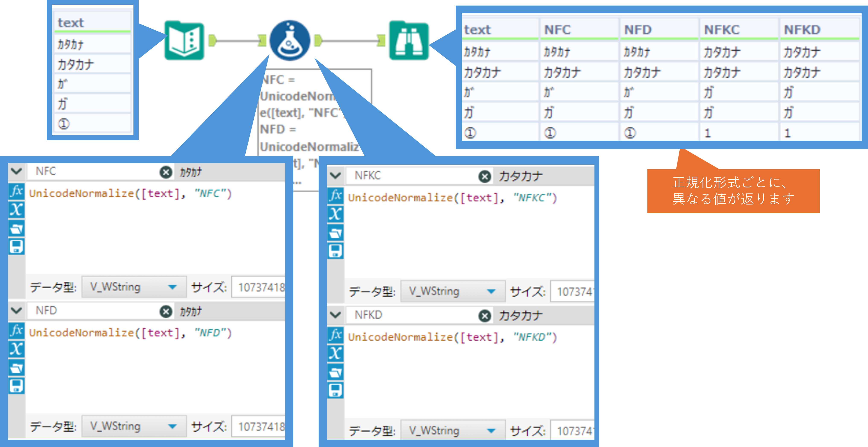
Task: Open columns X icon for NFD expression
Action: pyautogui.click(x=16, y=349)
